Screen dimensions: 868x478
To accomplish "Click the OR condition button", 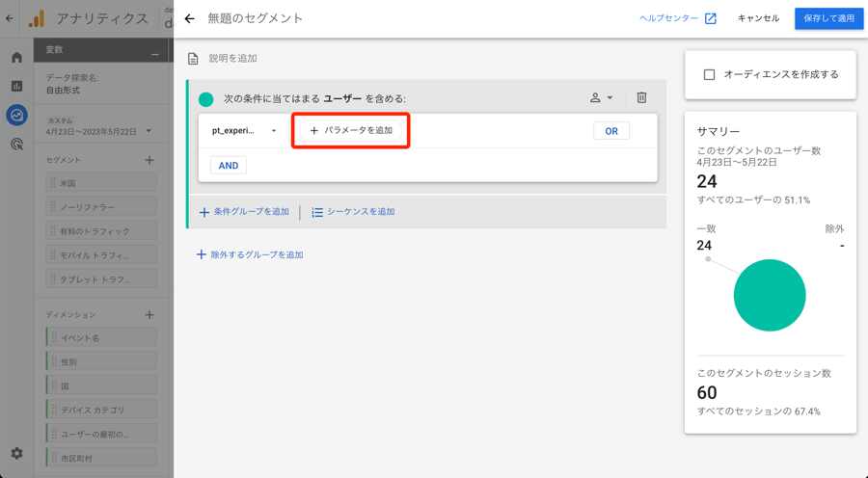I will pyautogui.click(x=610, y=131).
